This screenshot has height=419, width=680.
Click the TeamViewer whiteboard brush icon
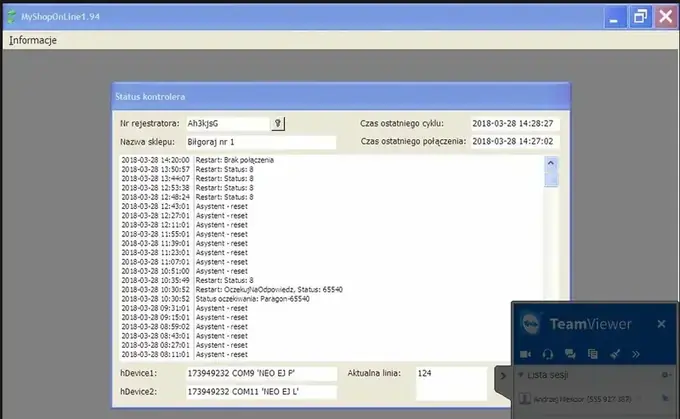615,354
